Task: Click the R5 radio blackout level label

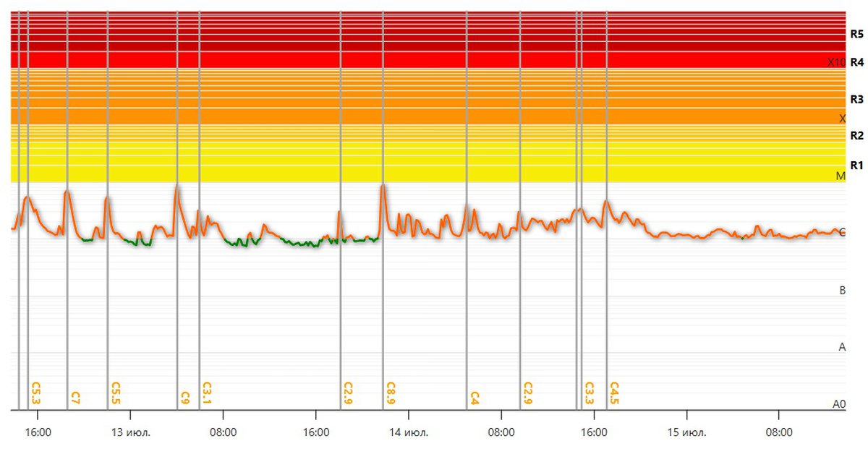Action: (856, 34)
